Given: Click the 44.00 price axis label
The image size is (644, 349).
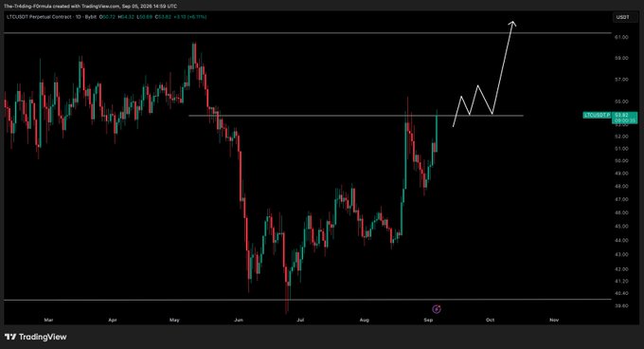Looking at the screenshot, I should (621, 240).
